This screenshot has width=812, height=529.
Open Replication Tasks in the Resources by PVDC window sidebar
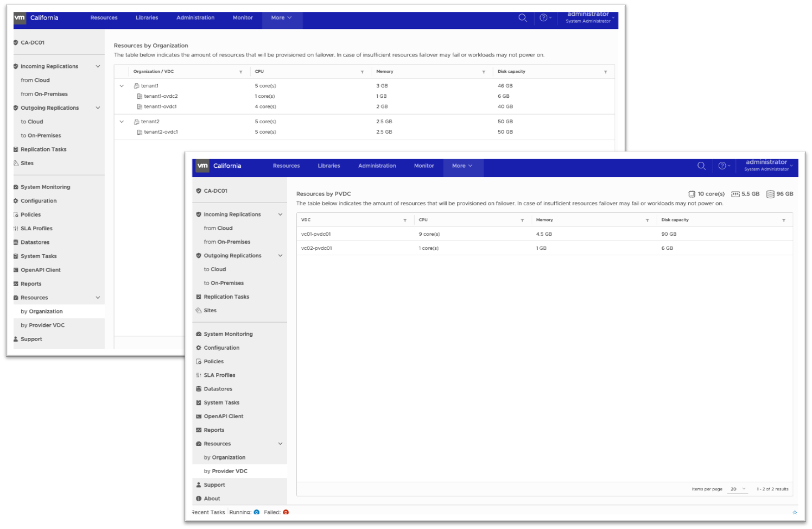[x=226, y=297]
